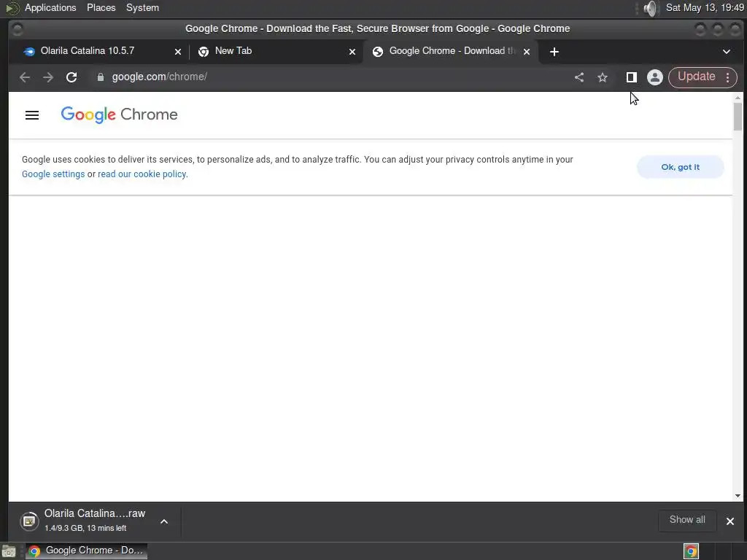Click the taskbar Google Chrome window button
Screen dimensions: 747x560
pos(87,551)
